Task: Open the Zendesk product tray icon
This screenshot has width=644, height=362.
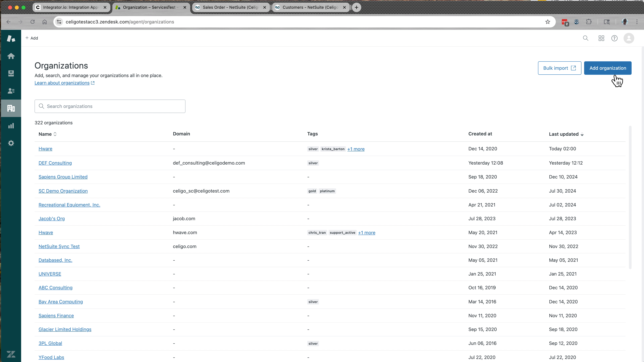Action: (x=601, y=38)
